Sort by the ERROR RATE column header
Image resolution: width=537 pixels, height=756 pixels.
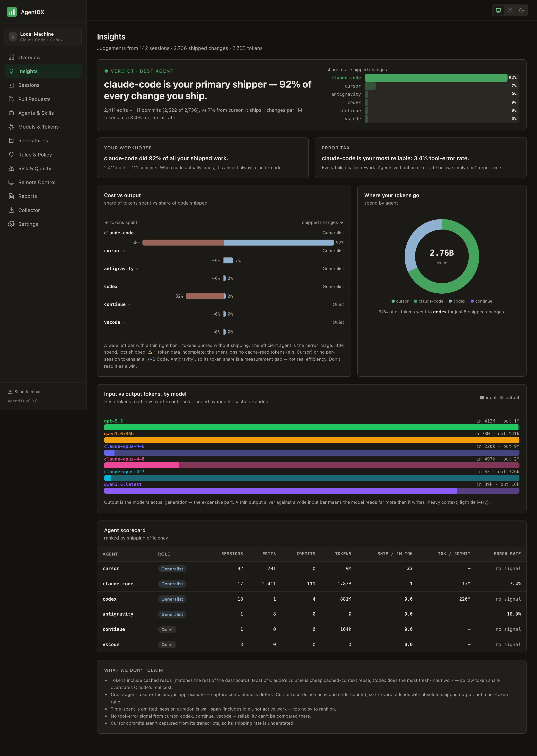[x=507, y=554]
